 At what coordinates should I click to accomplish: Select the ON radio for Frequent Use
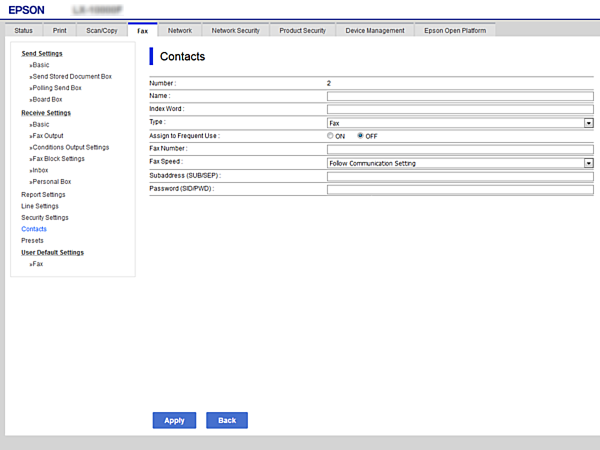(330, 135)
